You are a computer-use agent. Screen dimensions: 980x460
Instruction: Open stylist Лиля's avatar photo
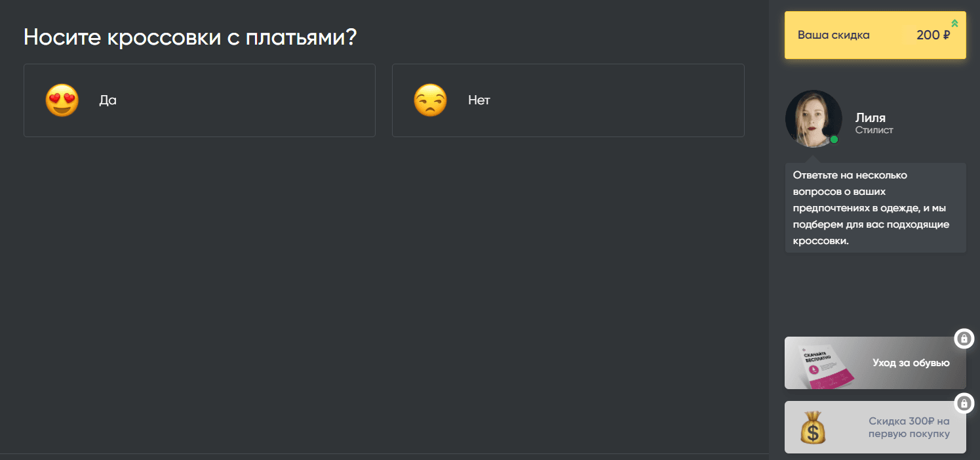pos(813,119)
